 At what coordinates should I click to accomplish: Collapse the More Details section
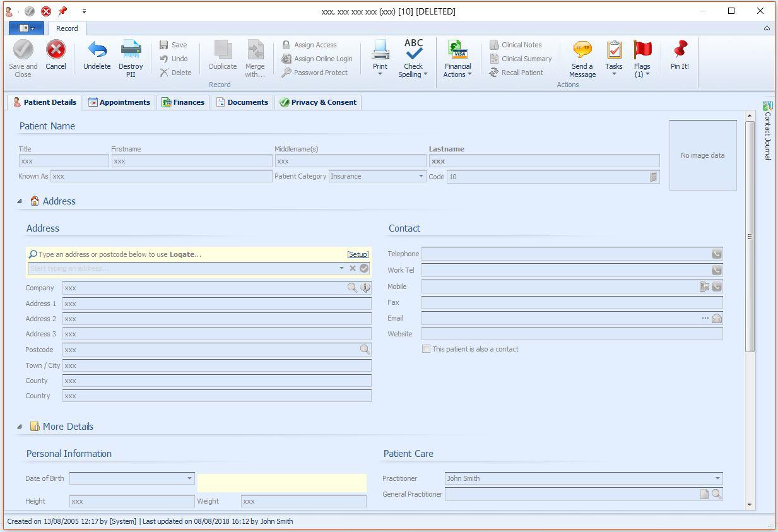[19, 427]
